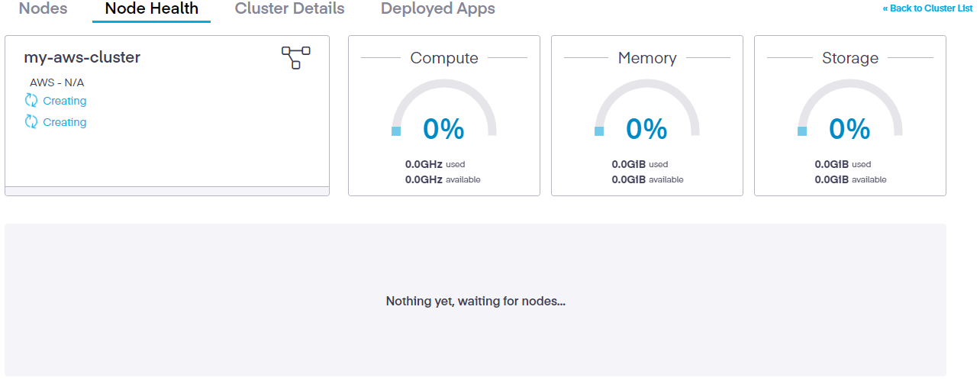
Task: Select the my-aws-cluster name heading
Action: pyautogui.click(x=82, y=57)
